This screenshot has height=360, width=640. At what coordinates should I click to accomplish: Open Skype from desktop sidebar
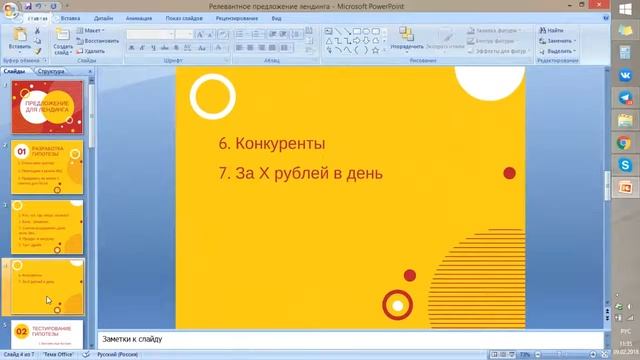(625, 165)
